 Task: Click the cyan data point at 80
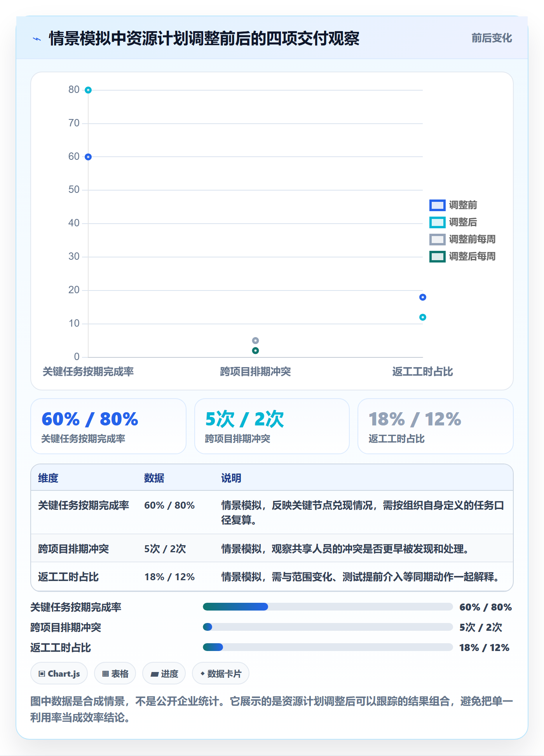88,90
